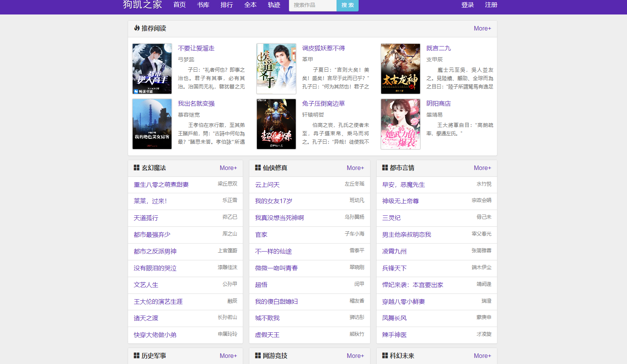Open the novel 穿越八零小鲜妻
Screen dimensions: 627x364
pos(404,302)
